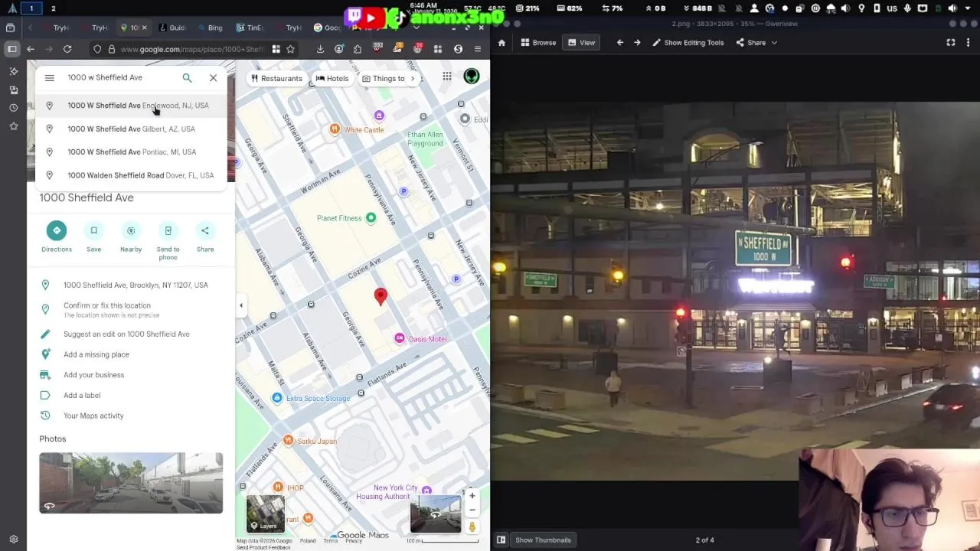Viewport: 980px width, 551px height.
Task: Click Send to phone icon
Action: pyautogui.click(x=168, y=230)
